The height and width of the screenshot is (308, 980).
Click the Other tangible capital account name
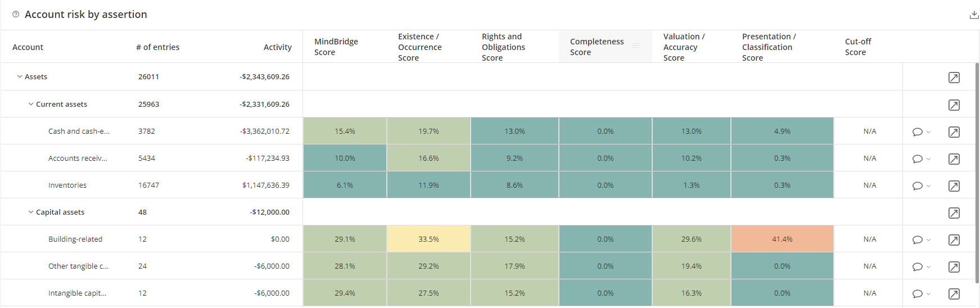[78, 266]
